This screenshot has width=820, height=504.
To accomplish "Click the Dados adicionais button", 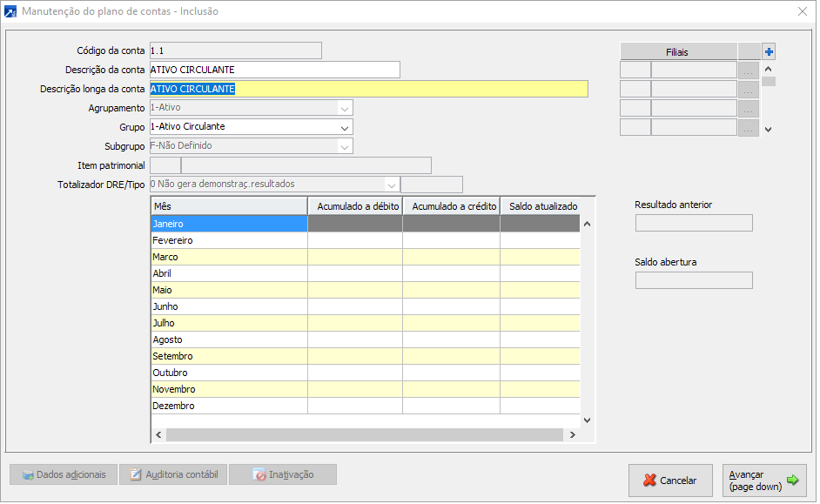I will tap(63, 474).
